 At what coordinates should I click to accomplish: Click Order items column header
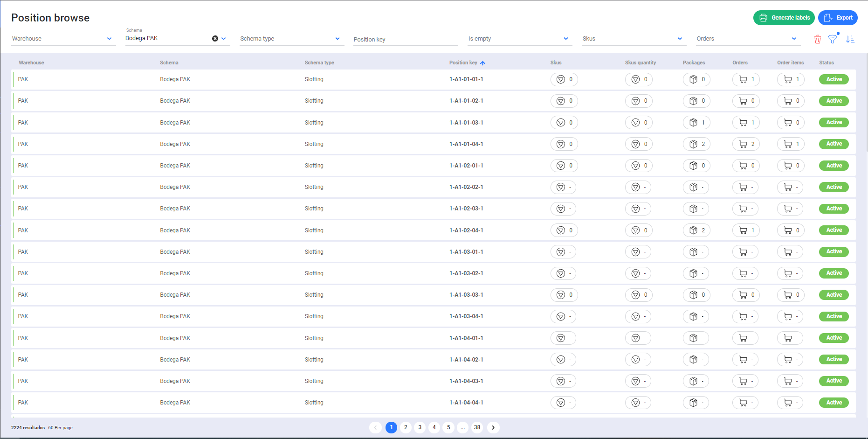(790, 63)
